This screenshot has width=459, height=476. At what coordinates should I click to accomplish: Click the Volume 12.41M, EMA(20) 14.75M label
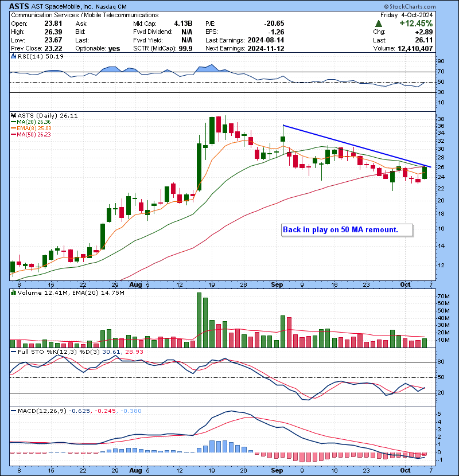pyautogui.click(x=71, y=293)
